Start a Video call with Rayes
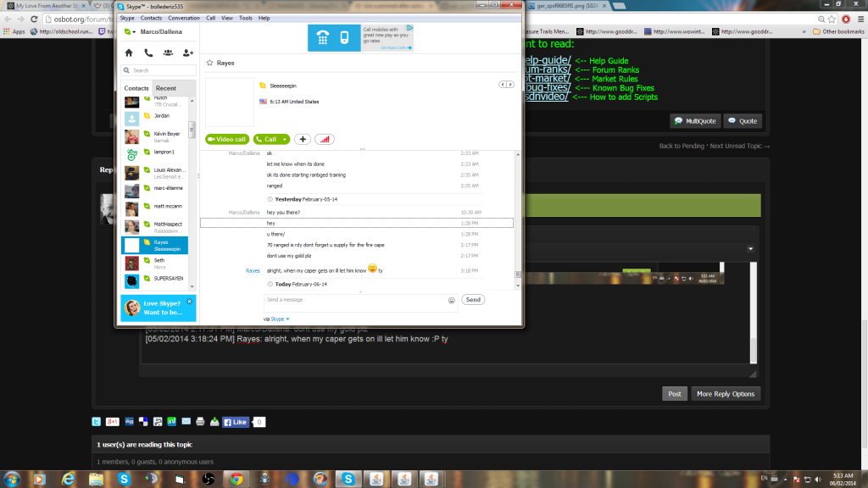Image resolution: width=868 pixels, height=488 pixels. point(226,139)
